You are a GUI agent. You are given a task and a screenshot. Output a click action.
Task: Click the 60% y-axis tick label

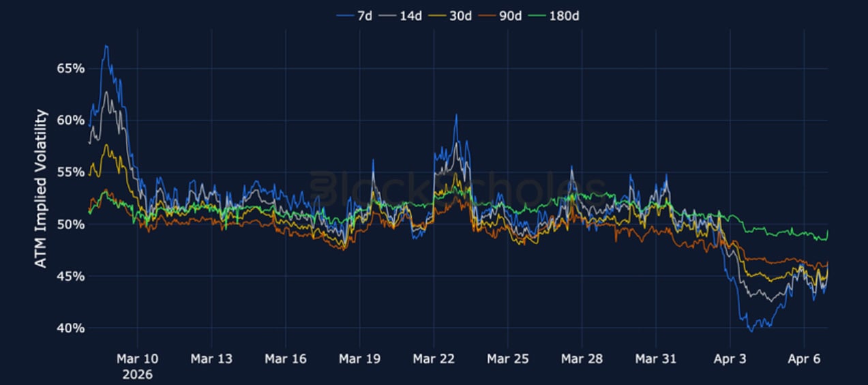(x=70, y=121)
